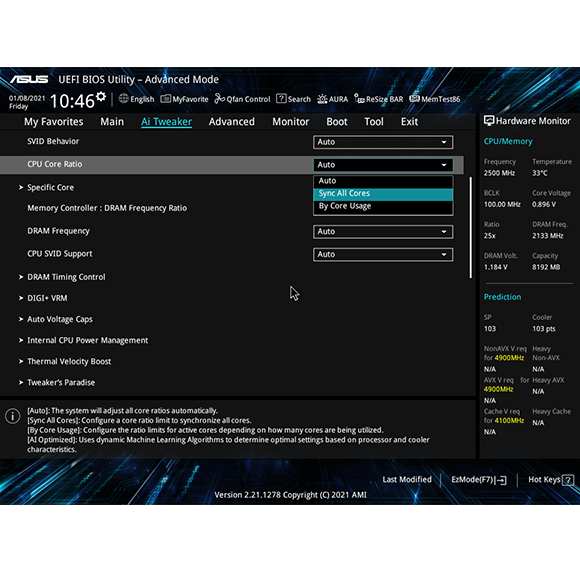Switch to the Advanced tab

tap(232, 122)
